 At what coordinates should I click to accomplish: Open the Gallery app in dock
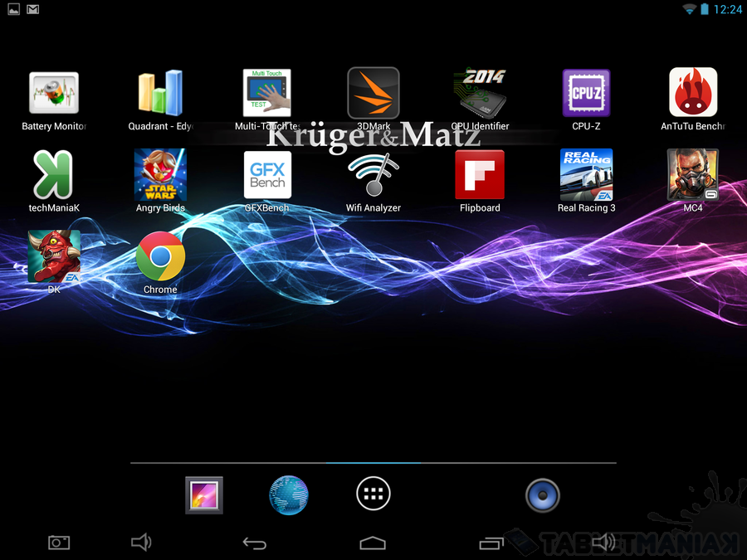coord(204,495)
